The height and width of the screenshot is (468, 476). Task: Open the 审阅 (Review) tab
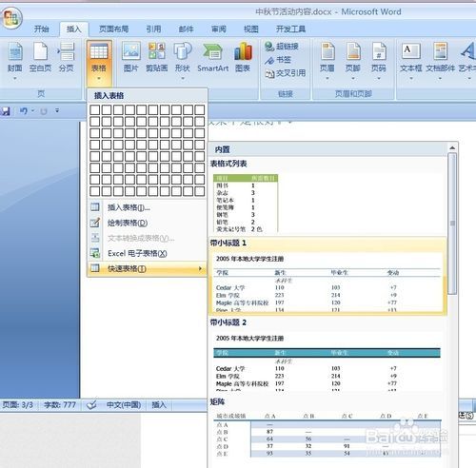(x=219, y=29)
